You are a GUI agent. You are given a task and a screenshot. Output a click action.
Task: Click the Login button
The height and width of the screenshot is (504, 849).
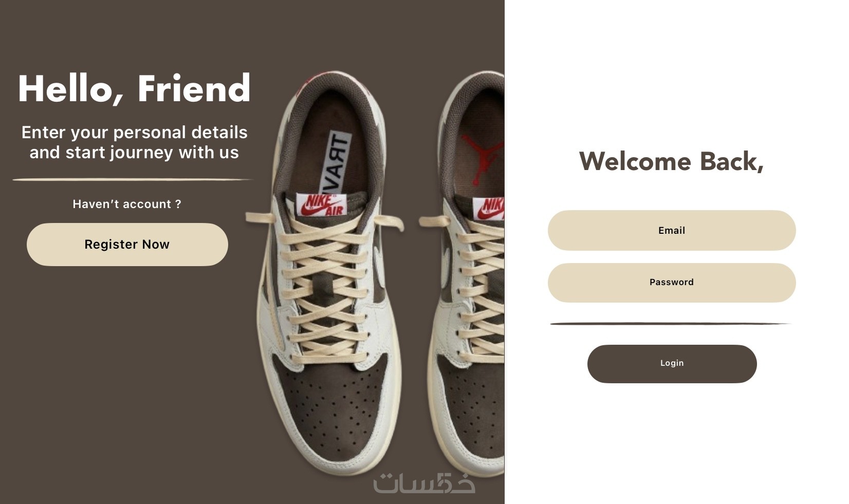pyautogui.click(x=672, y=364)
